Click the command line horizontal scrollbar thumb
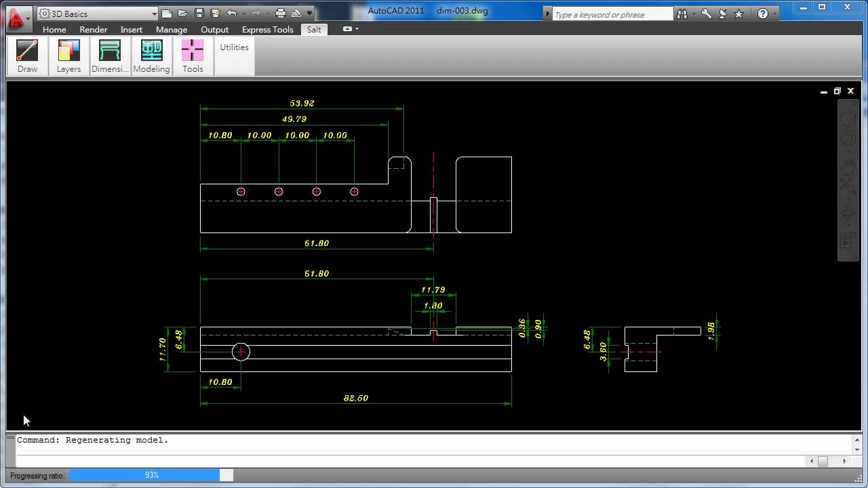Image resolution: width=868 pixels, height=488 pixels. 823,462
